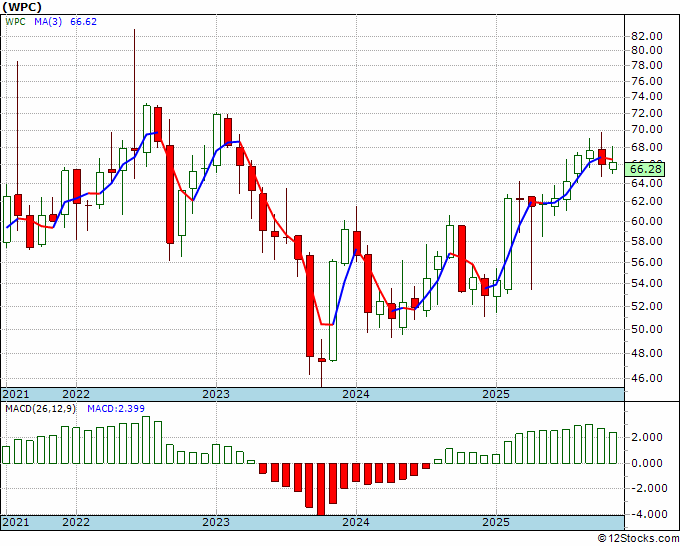Click the 76.00 price axis label
This screenshot has width=680, height=546.
click(647, 81)
